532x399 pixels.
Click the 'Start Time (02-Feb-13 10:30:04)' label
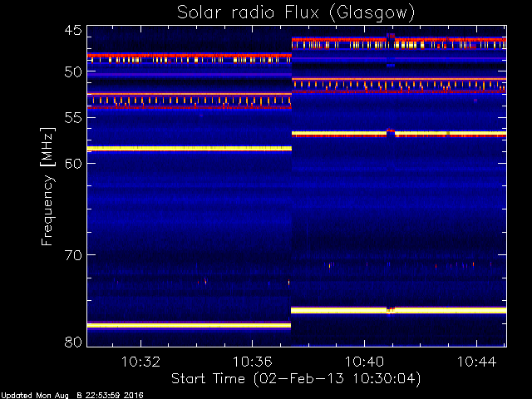pos(296,379)
